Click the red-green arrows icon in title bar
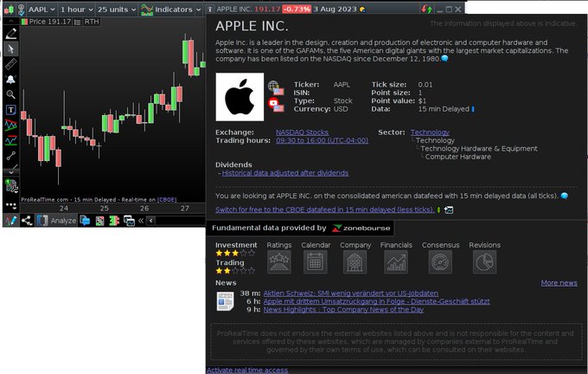This screenshot has height=374, width=588. pos(426,9)
